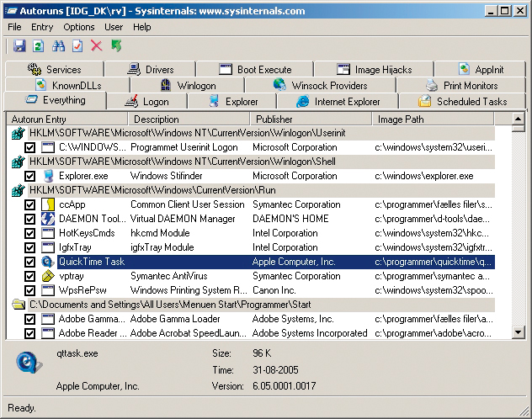Viewport: 532px width, 419px height.
Task: Click the large QuickTime icon in the details pane
Action: (29, 363)
